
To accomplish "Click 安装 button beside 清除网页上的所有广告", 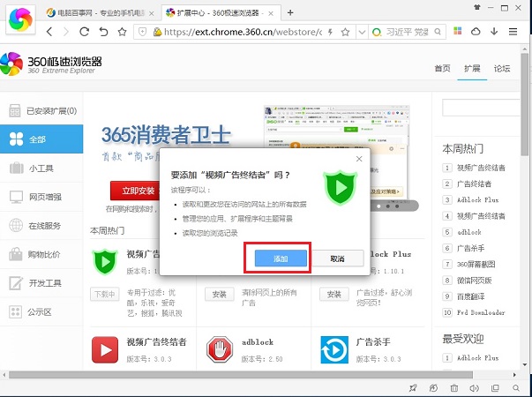I will click(219, 294).
